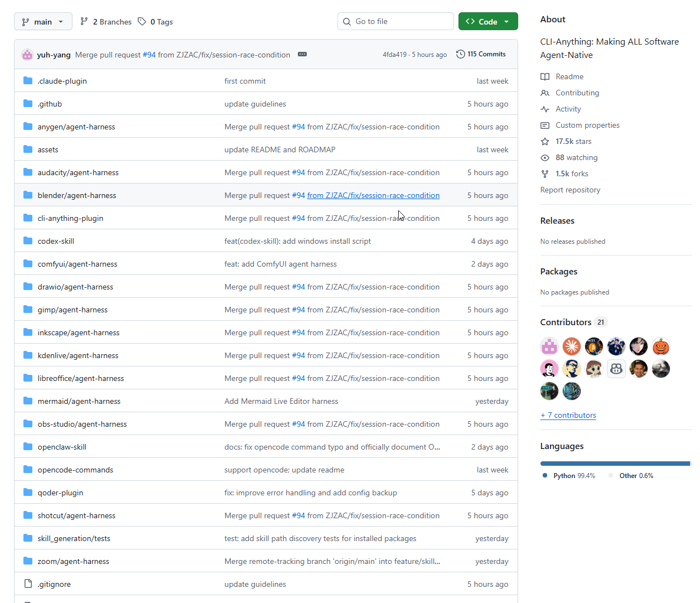Open the cli-anything-plugin folder

(70, 218)
